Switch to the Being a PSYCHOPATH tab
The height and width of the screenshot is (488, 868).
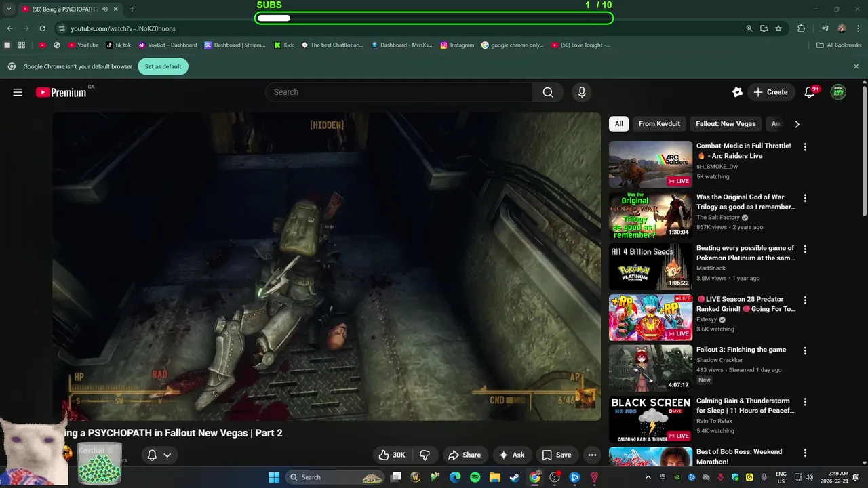pyautogui.click(x=69, y=9)
